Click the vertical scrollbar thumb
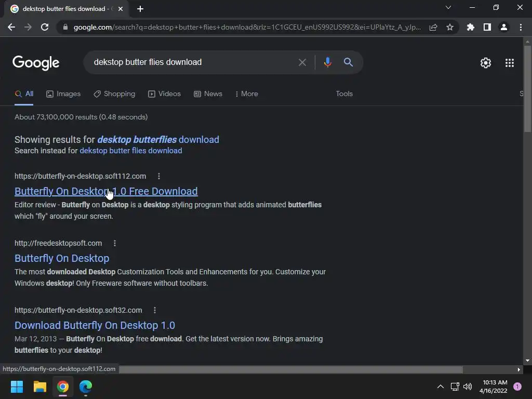The image size is (532, 399). pos(527,88)
